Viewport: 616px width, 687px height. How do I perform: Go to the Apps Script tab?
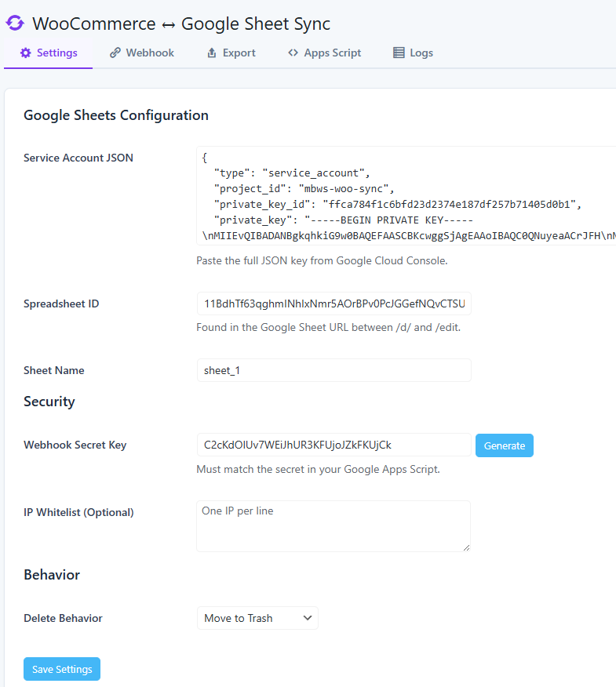coord(332,53)
